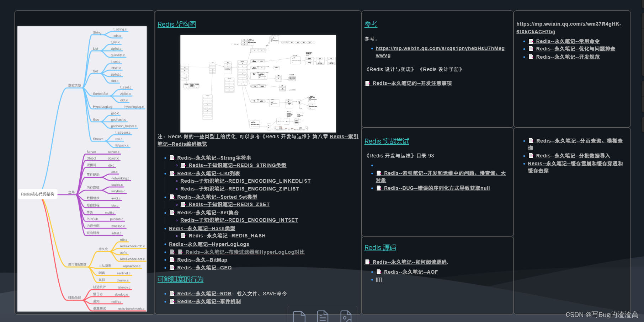
Task: Click the document icon before 'RDB' note
Action: click(172, 294)
